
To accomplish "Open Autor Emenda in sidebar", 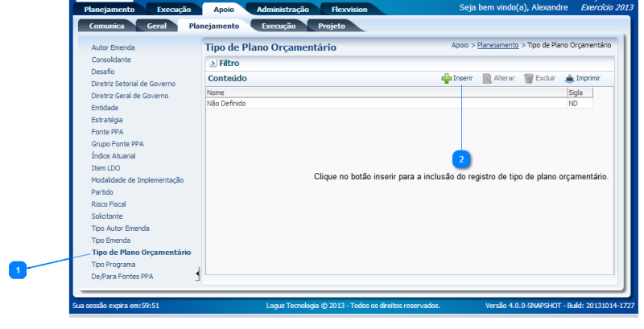I will (x=113, y=47).
